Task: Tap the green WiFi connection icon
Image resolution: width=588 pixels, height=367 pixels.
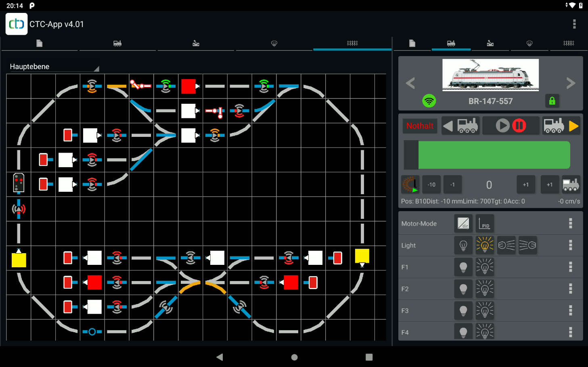Action: coord(429,101)
